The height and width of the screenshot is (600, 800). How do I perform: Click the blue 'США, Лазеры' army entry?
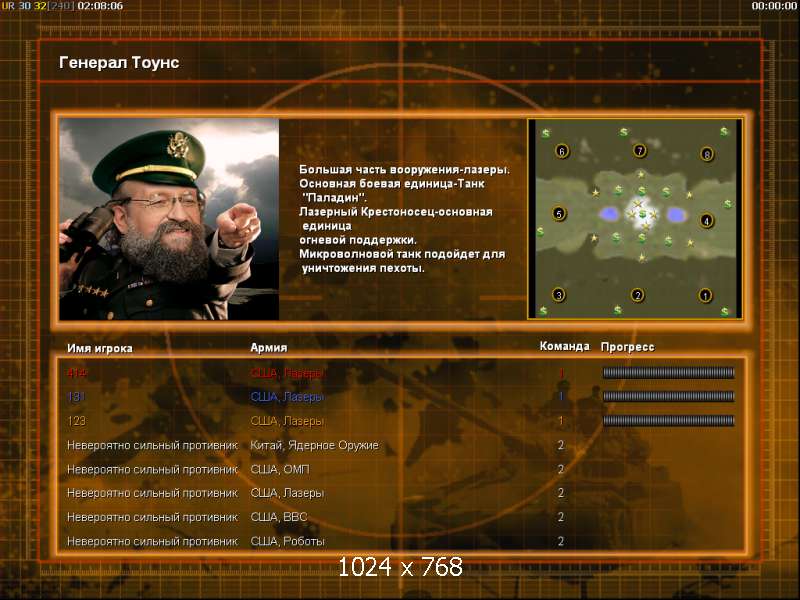click(x=287, y=397)
